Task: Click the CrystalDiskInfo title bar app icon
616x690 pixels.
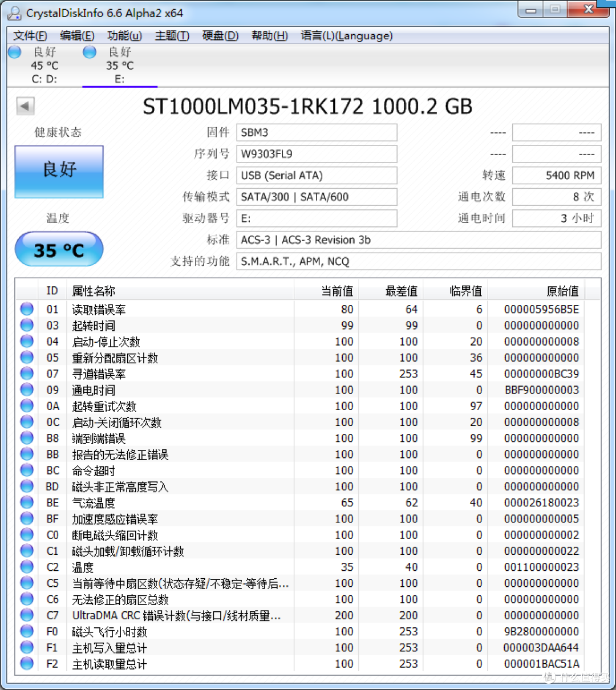Action: pyautogui.click(x=14, y=12)
